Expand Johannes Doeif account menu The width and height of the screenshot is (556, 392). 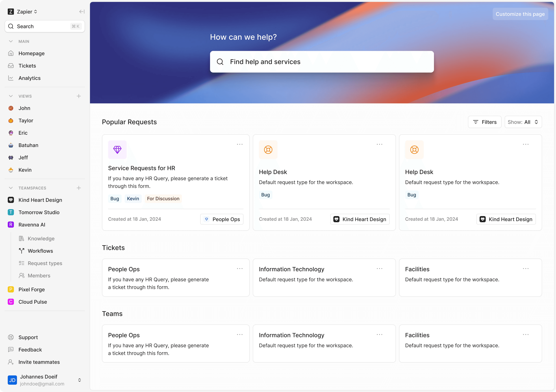[79, 380]
